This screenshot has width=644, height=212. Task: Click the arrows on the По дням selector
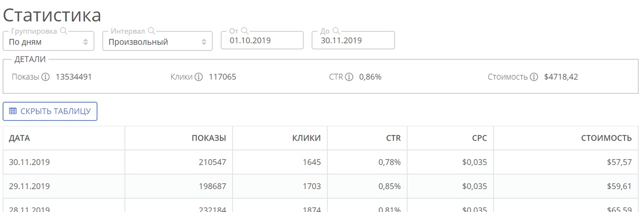coord(86,42)
